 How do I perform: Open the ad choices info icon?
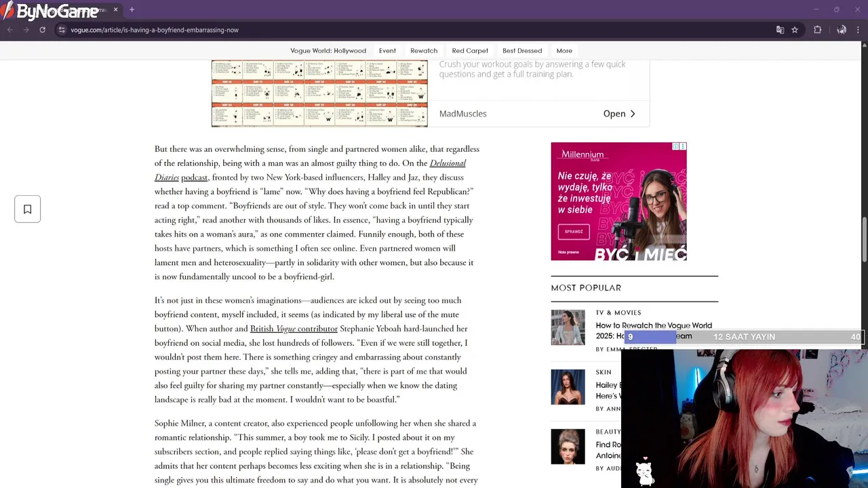[675, 146]
